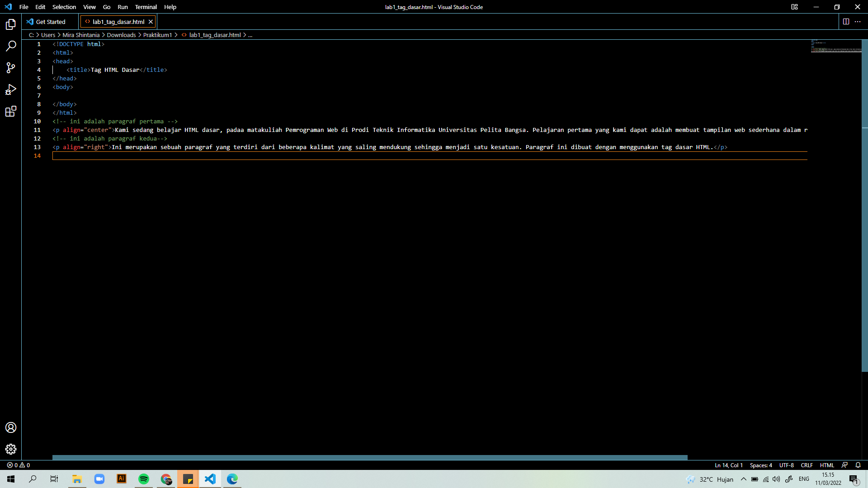Open the Terminal menu
868x488 pixels.
point(146,7)
